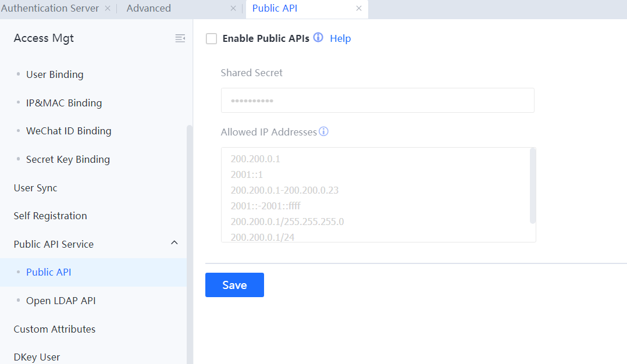Switch to the Advanced tab
627x364 pixels.
149,9
